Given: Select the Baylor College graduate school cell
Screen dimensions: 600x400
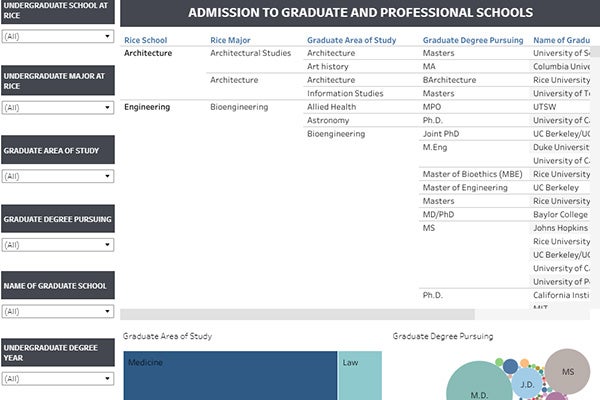Looking at the screenshot, I should (x=560, y=215).
